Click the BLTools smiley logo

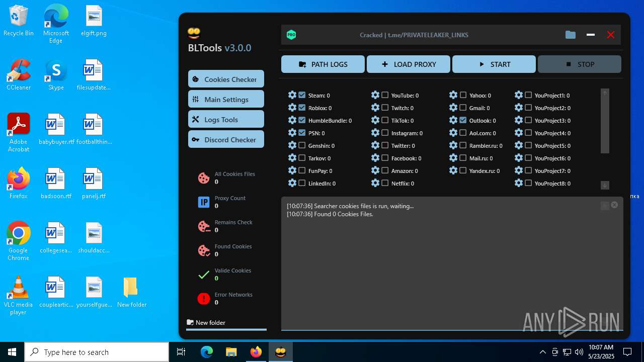click(194, 33)
